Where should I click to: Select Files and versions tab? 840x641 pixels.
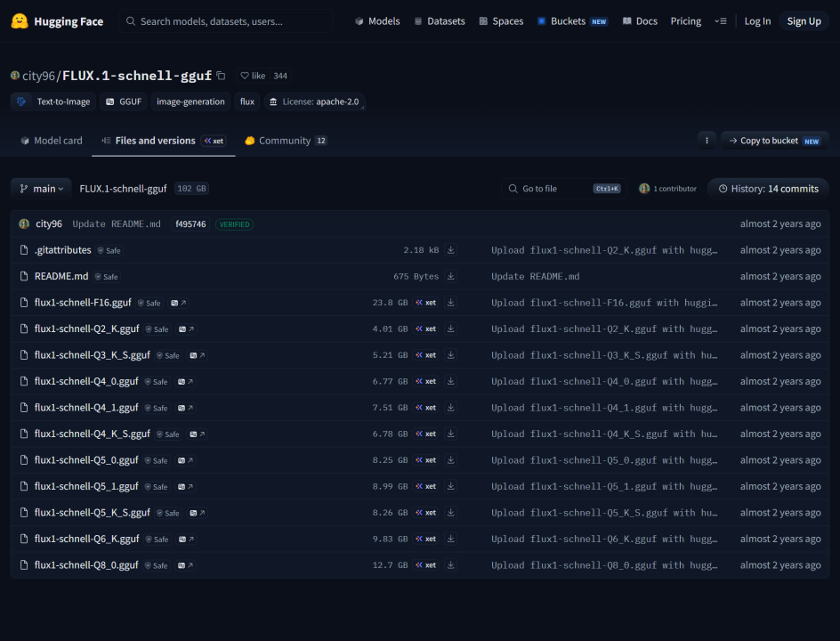point(164,141)
